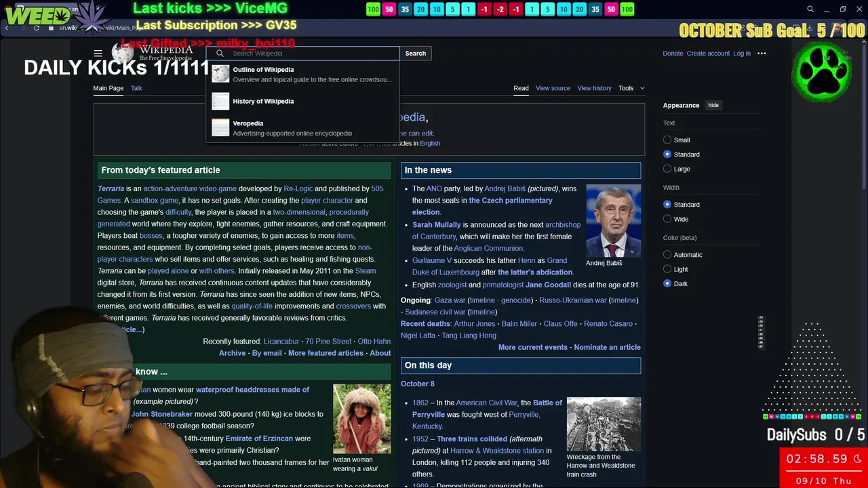This screenshot has height=488, width=868.
Task: Switch to the Main Page tab
Action: tap(108, 88)
